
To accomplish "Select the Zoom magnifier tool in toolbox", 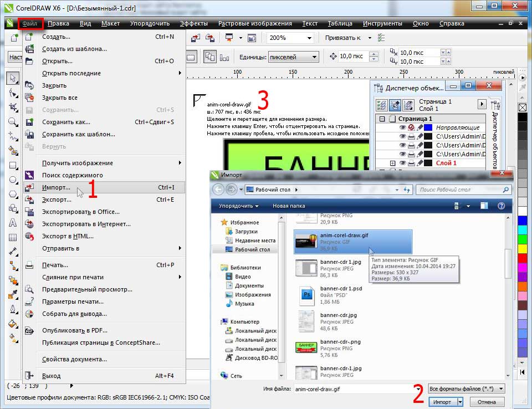I will 13,121.
